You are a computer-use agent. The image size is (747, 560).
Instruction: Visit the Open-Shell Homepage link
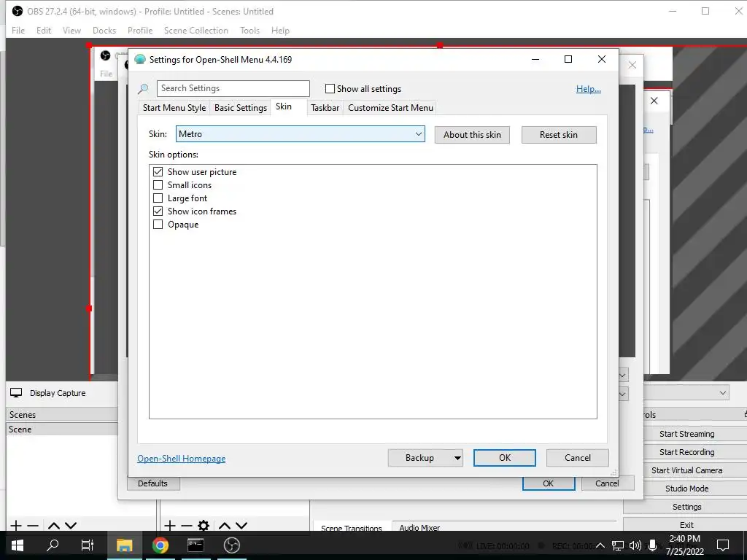pos(182,458)
